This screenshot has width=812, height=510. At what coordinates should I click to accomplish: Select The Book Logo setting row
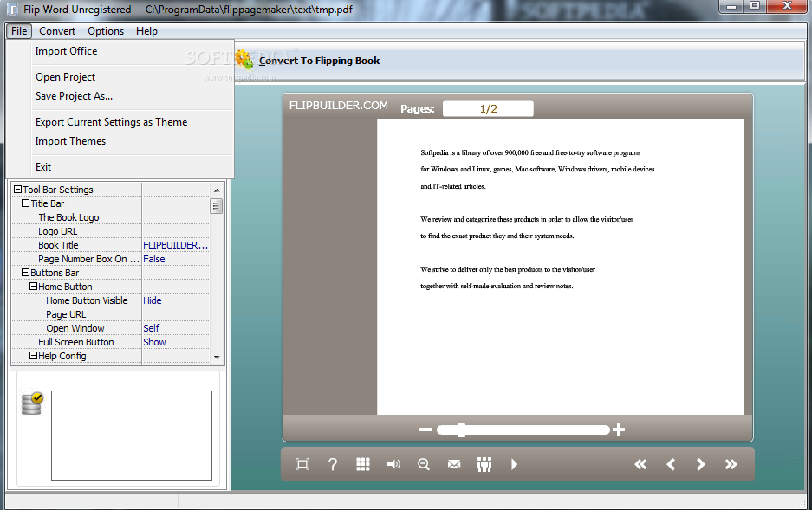point(111,217)
